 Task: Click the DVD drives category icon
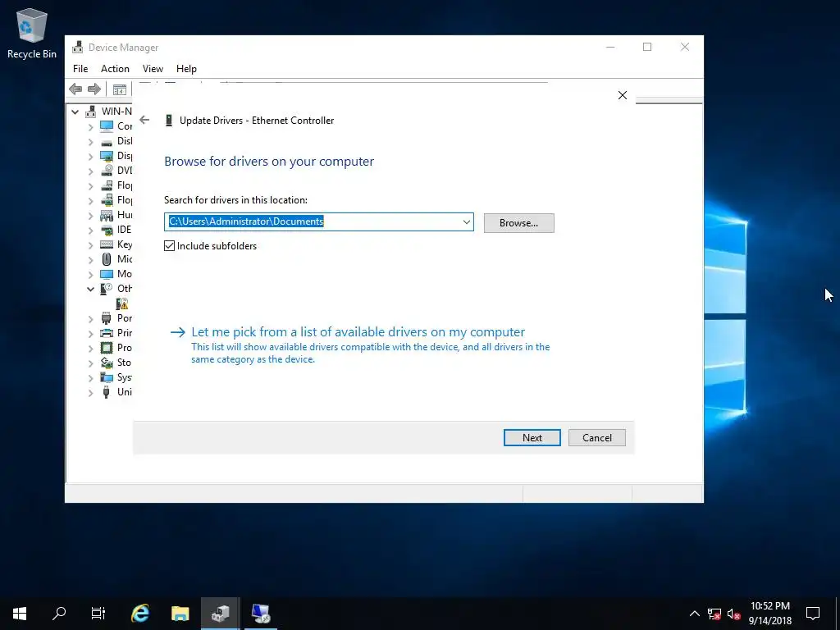coord(107,171)
